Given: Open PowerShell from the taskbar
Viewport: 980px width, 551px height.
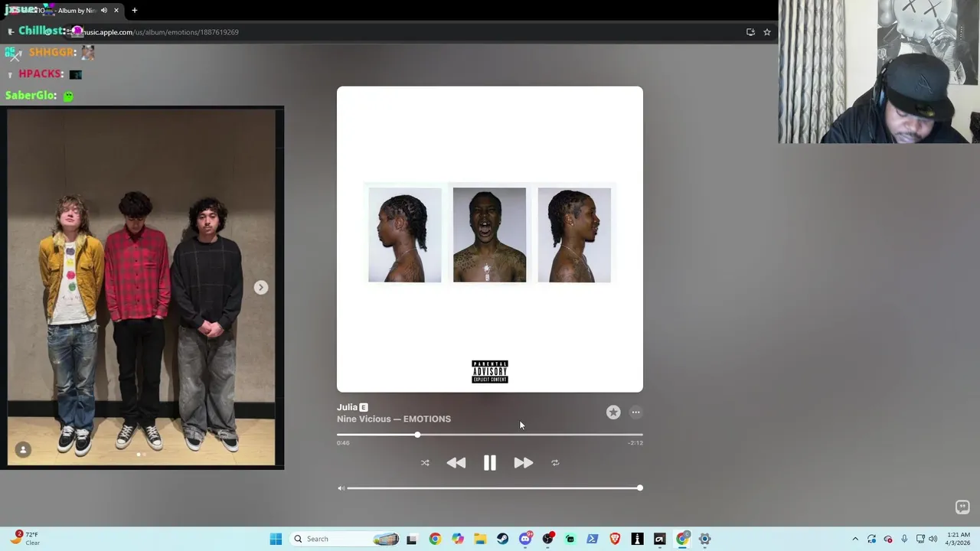Looking at the screenshot, I should [x=593, y=539].
